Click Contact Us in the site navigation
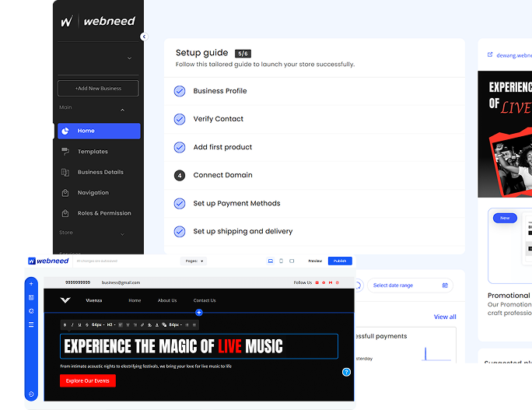532x410 pixels. click(205, 300)
